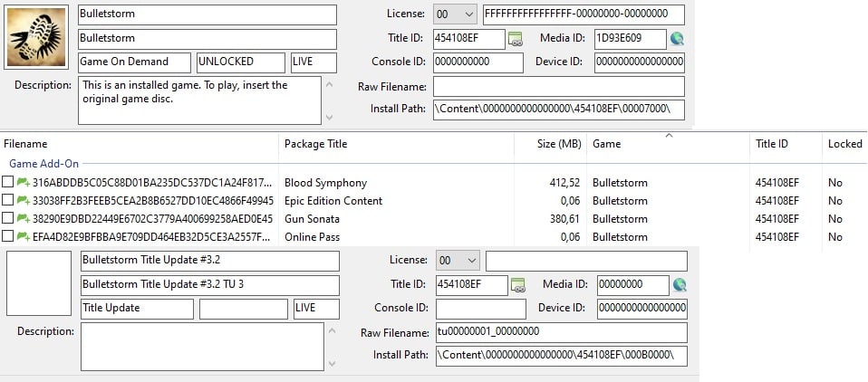Image resolution: width=868 pixels, height=382 pixels.
Task: Check the Epic Edition Content row checkbox
Action: [x=8, y=200]
